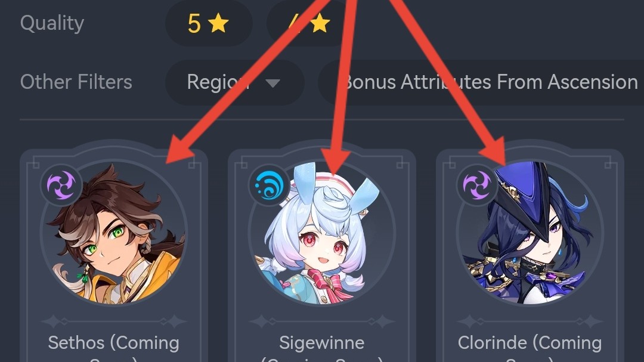Click Clorinde's Electro element icon

point(477,185)
